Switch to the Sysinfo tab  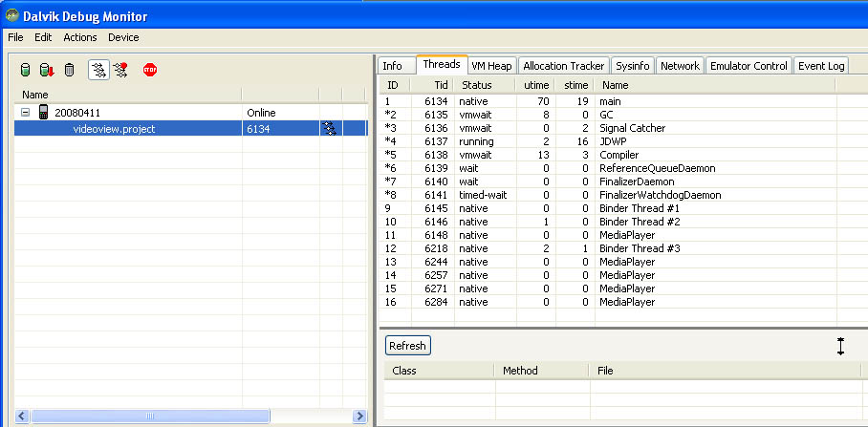point(633,66)
